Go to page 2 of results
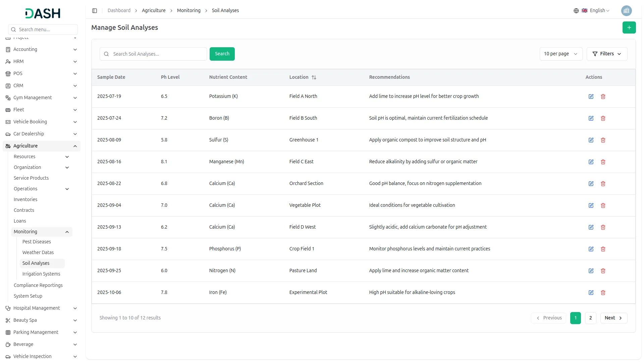 (590, 318)
